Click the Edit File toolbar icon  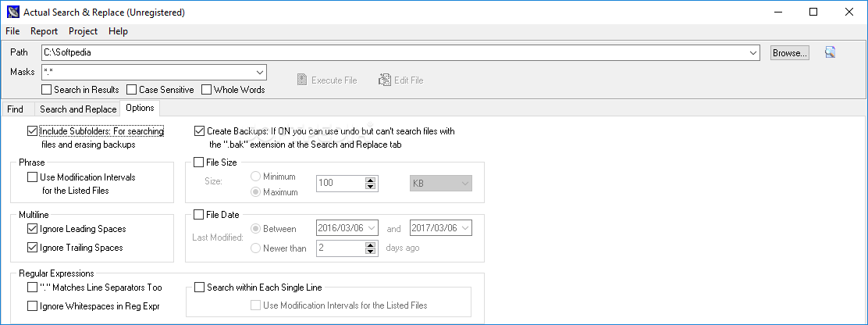click(x=385, y=80)
